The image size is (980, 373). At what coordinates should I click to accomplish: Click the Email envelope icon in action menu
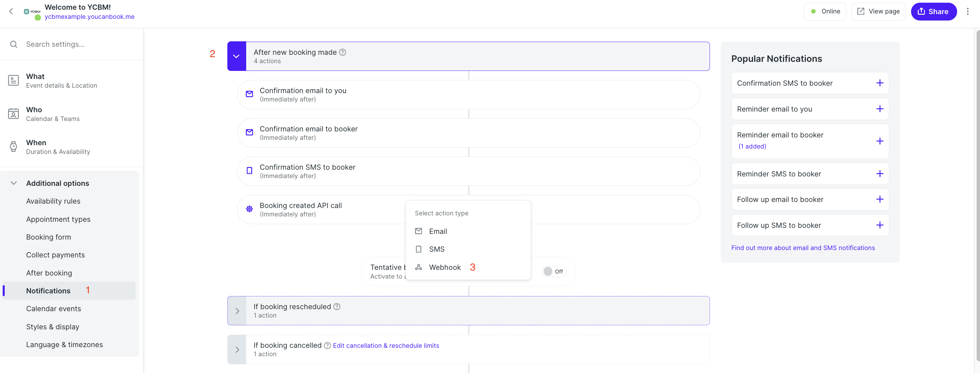[x=418, y=232]
